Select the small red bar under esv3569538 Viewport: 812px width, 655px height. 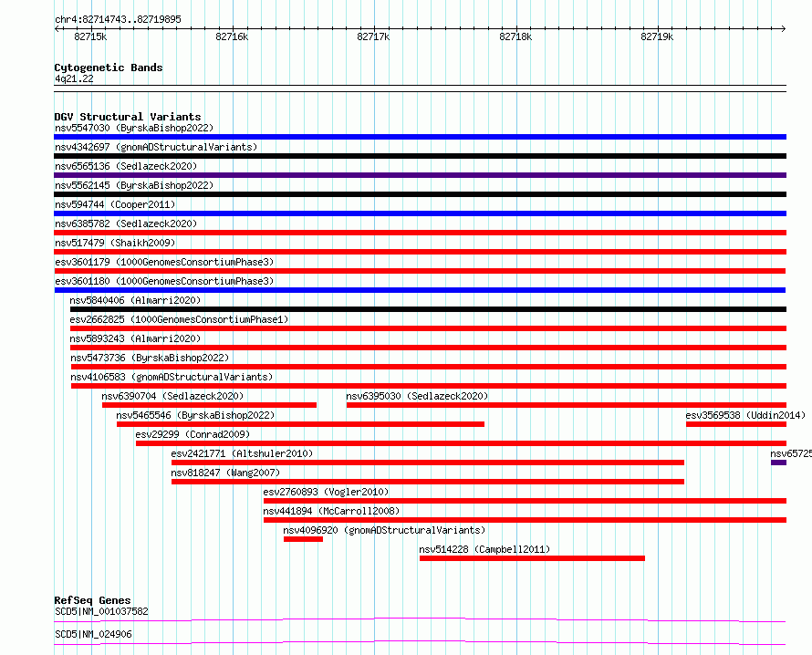tap(736, 424)
